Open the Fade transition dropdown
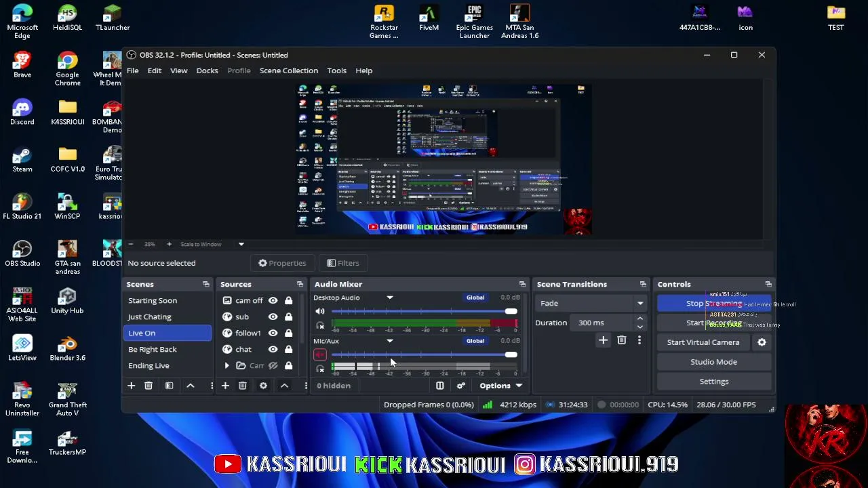Image resolution: width=868 pixels, height=488 pixels. click(591, 304)
